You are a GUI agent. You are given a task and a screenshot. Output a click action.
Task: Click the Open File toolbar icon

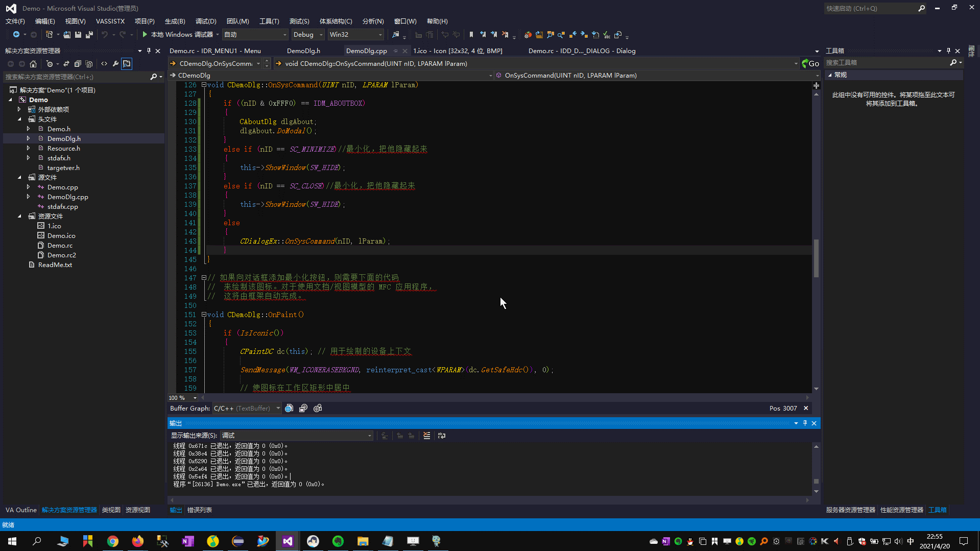(67, 35)
